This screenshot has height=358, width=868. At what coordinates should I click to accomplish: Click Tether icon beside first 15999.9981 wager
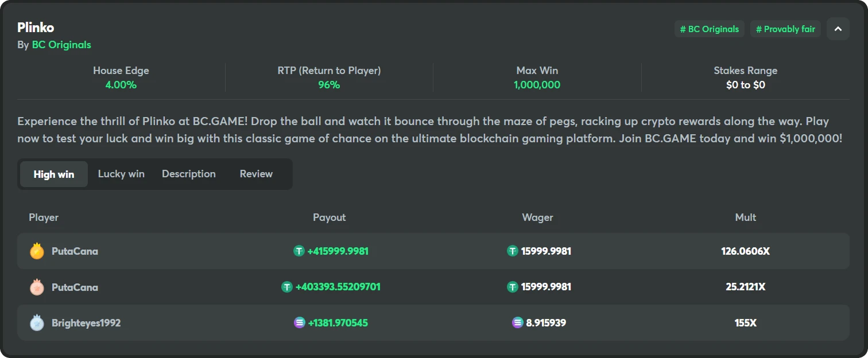tap(513, 251)
